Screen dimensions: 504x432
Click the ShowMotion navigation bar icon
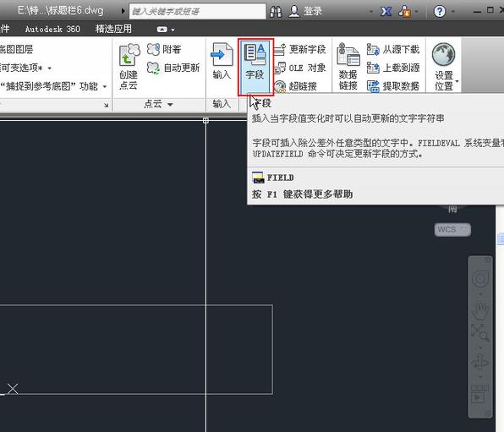click(x=480, y=395)
